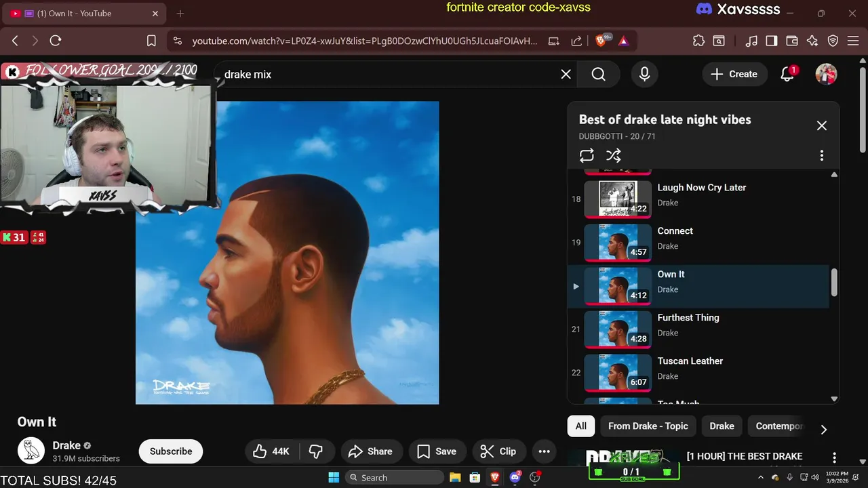Open the media control music note icon
Image resolution: width=868 pixels, height=488 pixels.
[751, 41]
